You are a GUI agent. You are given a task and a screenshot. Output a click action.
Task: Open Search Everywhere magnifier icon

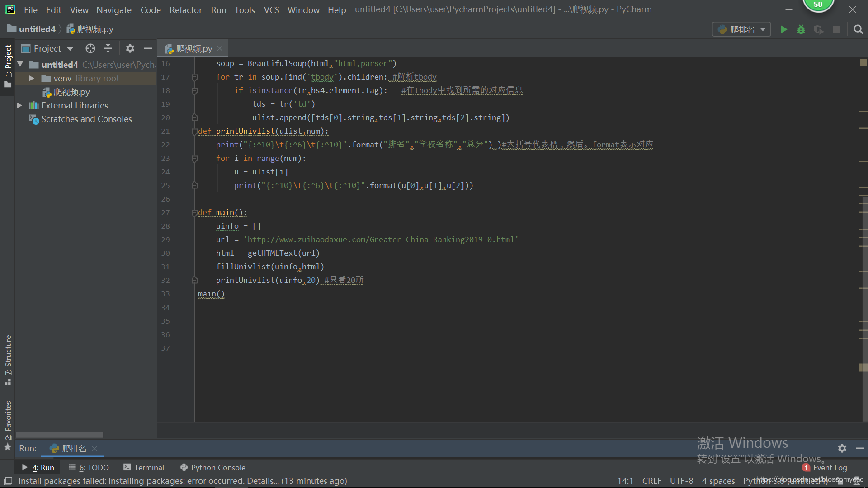coord(858,29)
